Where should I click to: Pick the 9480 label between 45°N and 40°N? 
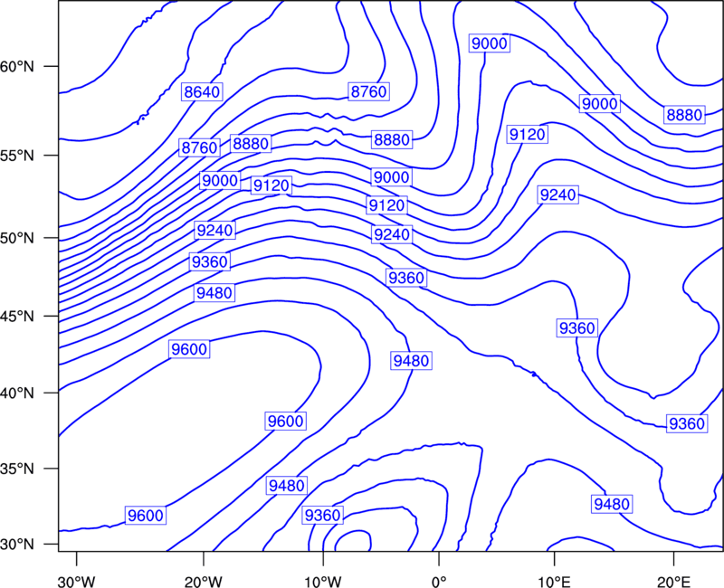[412, 360]
